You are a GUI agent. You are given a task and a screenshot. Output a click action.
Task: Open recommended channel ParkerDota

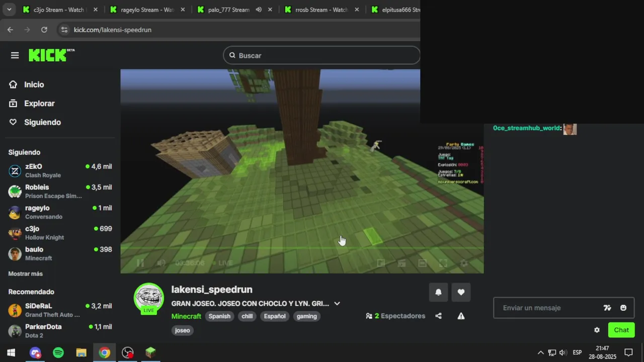tap(60, 331)
